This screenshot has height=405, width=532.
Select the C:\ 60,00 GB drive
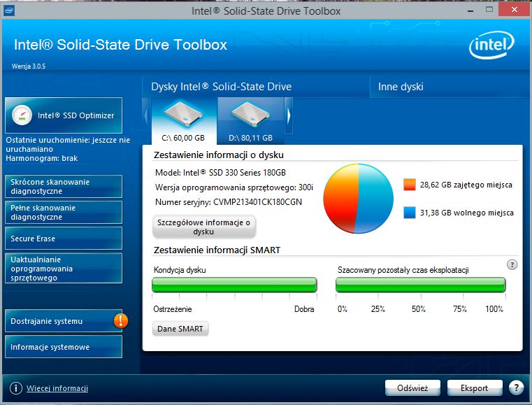coord(184,121)
